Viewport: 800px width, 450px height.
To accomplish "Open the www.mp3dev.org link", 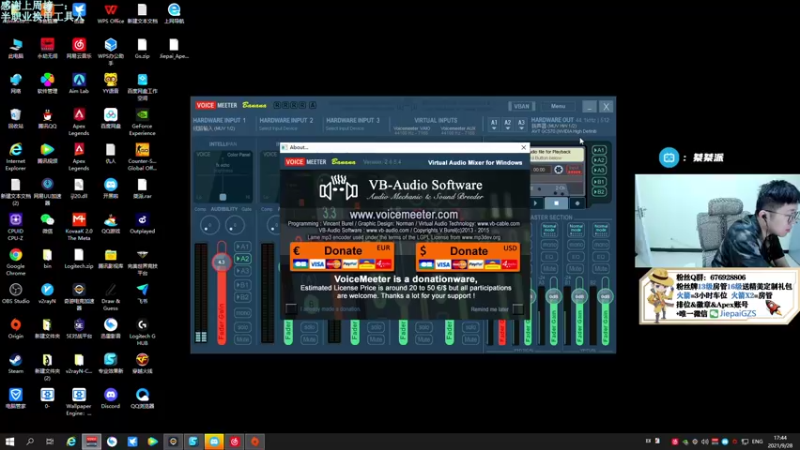I will pyautogui.click(x=481, y=237).
